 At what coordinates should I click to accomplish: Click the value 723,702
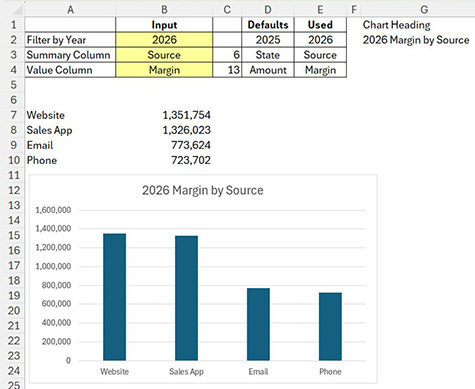(191, 160)
